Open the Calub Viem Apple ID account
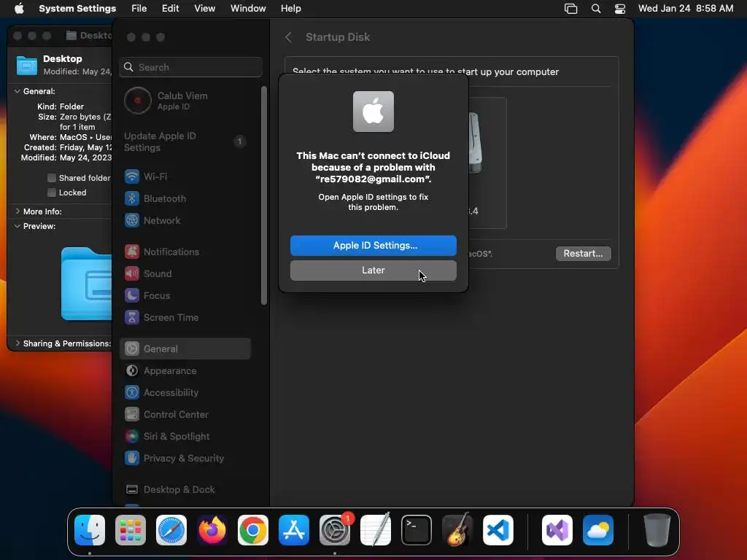The image size is (747, 560). (186, 101)
